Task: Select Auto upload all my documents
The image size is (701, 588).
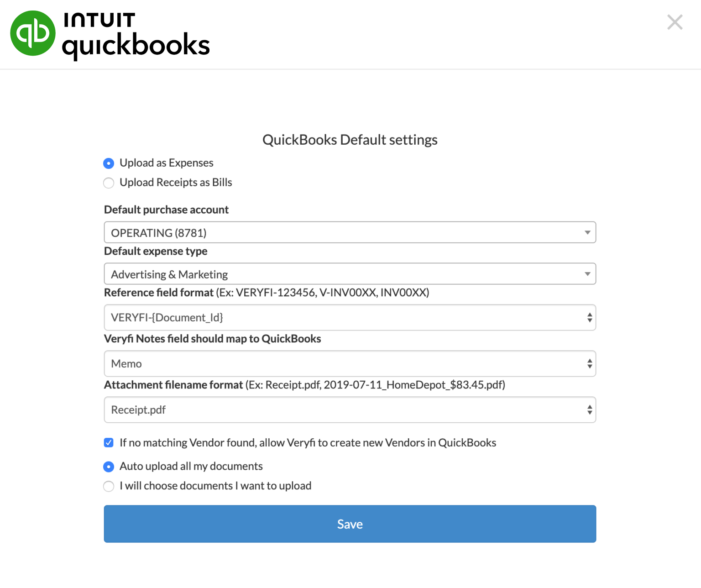Action: (x=109, y=467)
